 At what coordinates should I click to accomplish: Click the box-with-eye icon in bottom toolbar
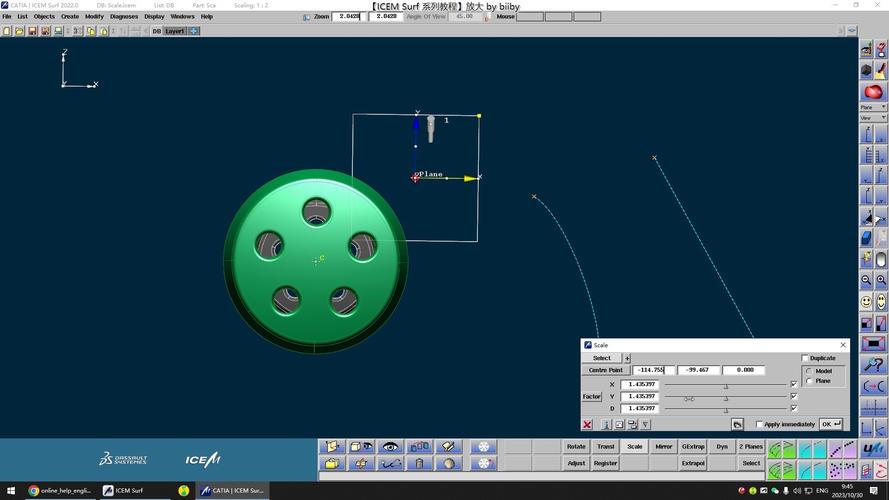pyautogui.click(x=361, y=447)
